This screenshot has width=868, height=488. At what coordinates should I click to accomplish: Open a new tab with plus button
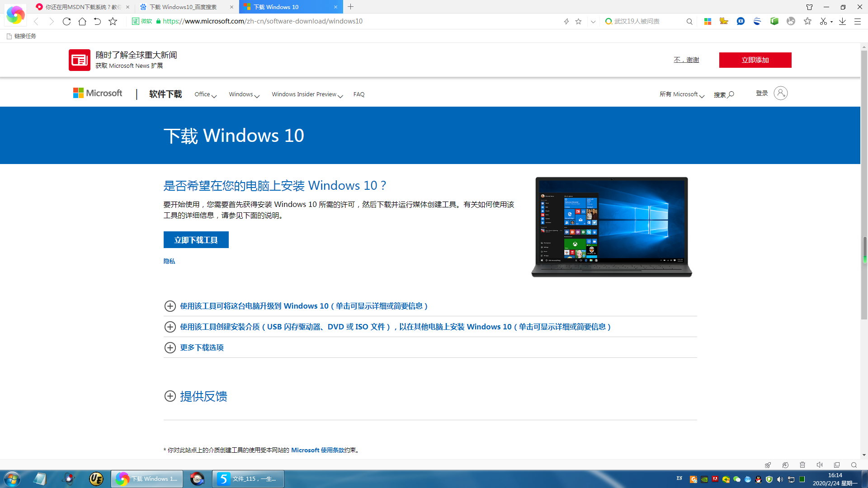click(351, 7)
